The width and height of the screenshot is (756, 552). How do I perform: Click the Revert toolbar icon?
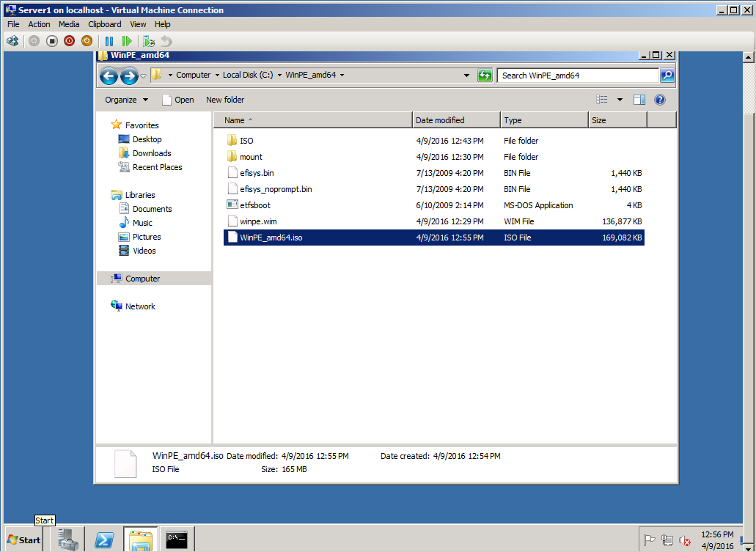(166, 42)
